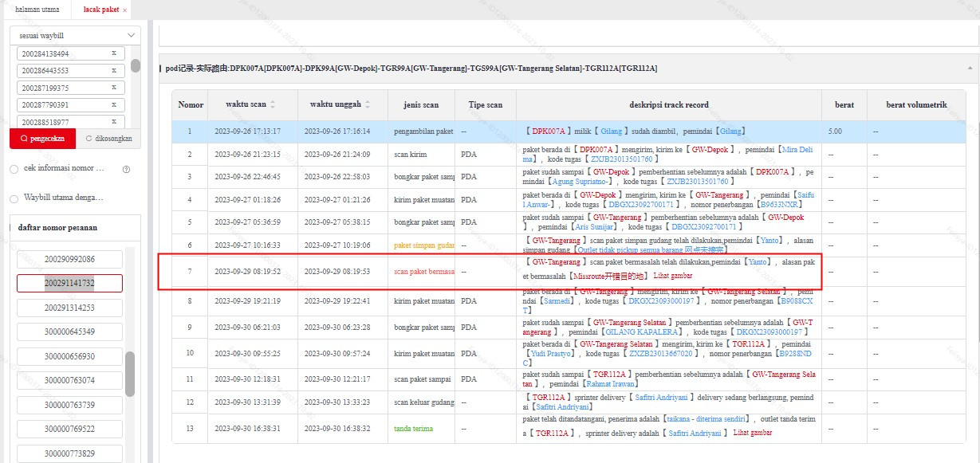Image resolution: width=980 pixels, height=463 pixels.
Task: Remove waybill 200287790391 with its x icon
Action: 113,104
